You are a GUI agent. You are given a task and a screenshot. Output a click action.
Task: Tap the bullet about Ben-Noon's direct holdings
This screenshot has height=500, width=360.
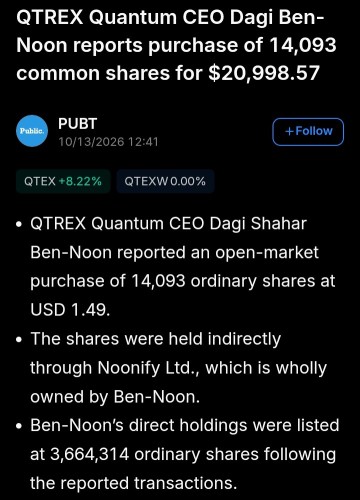click(185, 454)
